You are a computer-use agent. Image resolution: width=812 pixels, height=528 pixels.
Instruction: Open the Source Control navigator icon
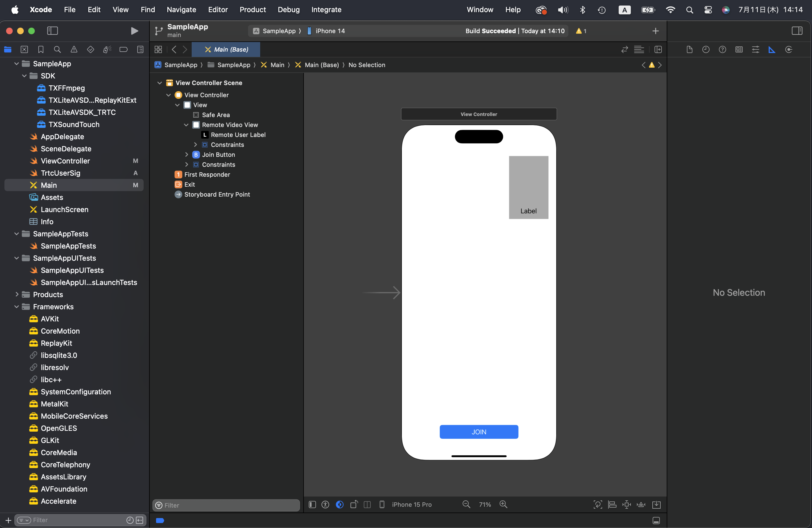point(24,50)
